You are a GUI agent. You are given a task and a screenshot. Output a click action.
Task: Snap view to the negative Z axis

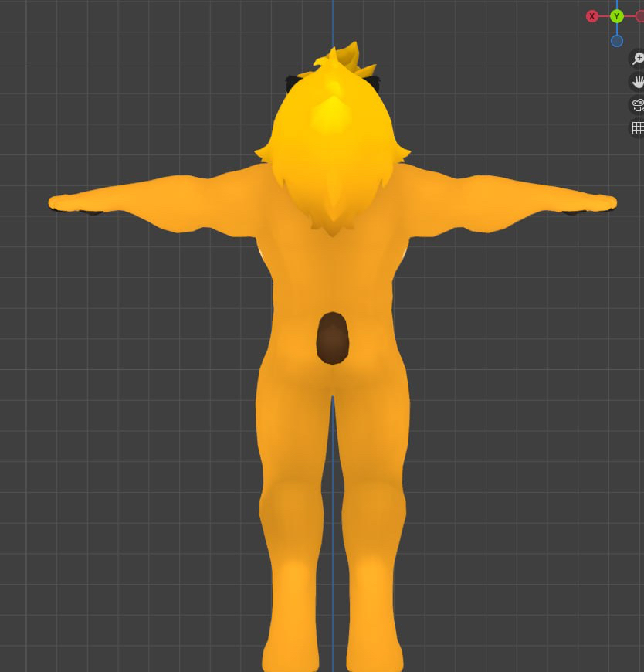[616, 41]
